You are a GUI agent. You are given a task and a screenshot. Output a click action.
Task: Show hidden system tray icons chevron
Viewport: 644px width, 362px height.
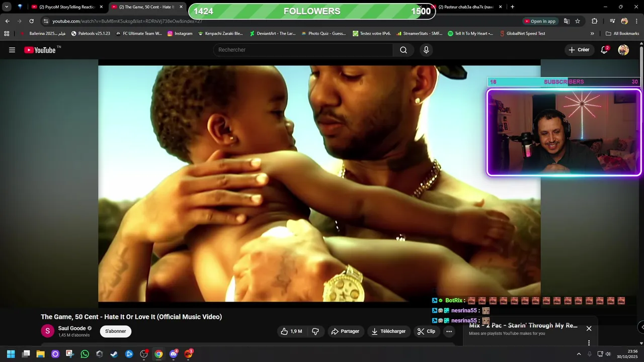tap(579, 354)
